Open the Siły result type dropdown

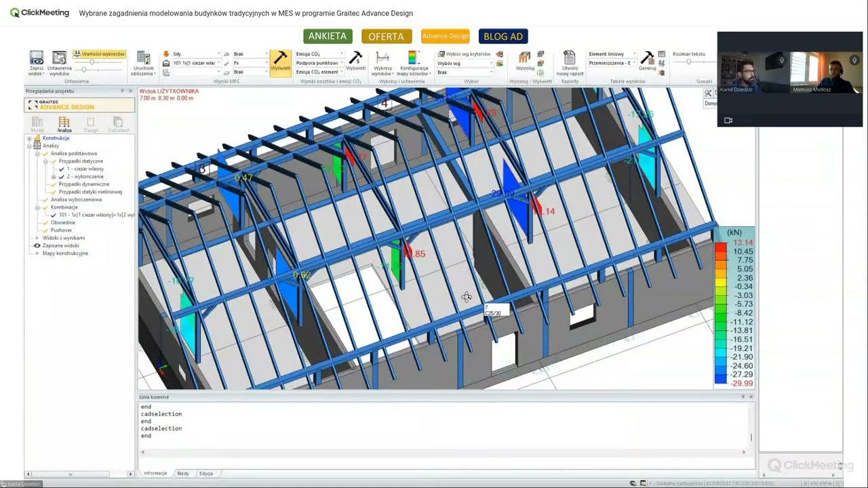point(197,54)
